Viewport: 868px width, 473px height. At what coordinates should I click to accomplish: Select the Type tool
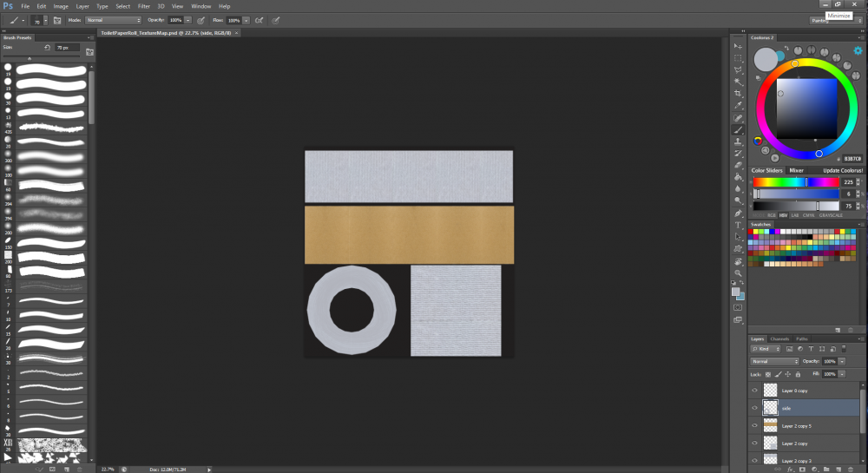point(738,224)
